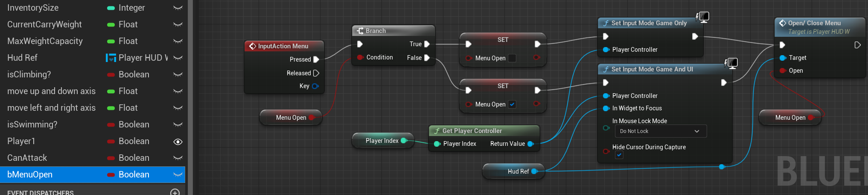Select the bMenuOpen variable row

coord(93,174)
